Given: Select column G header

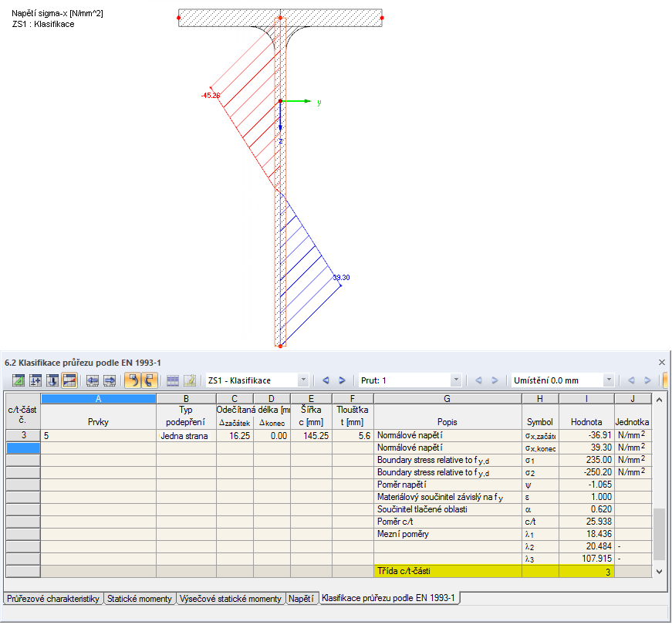Looking at the screenshot, I should click(447, 399).
